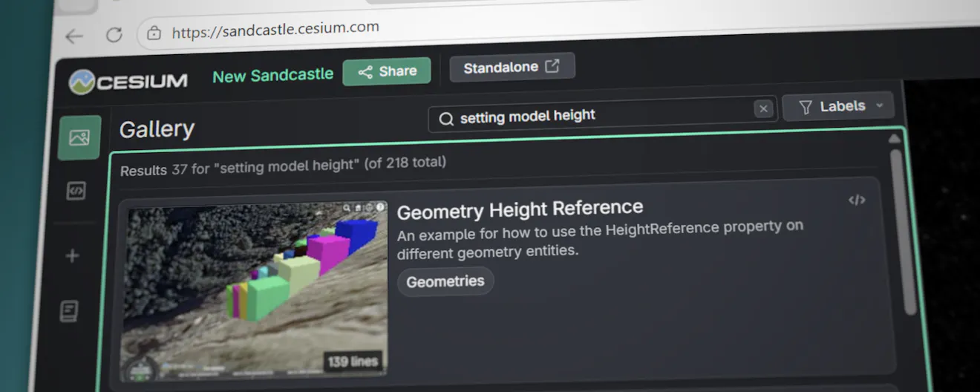Share the current sandcastle

click(x=387, y=72)
